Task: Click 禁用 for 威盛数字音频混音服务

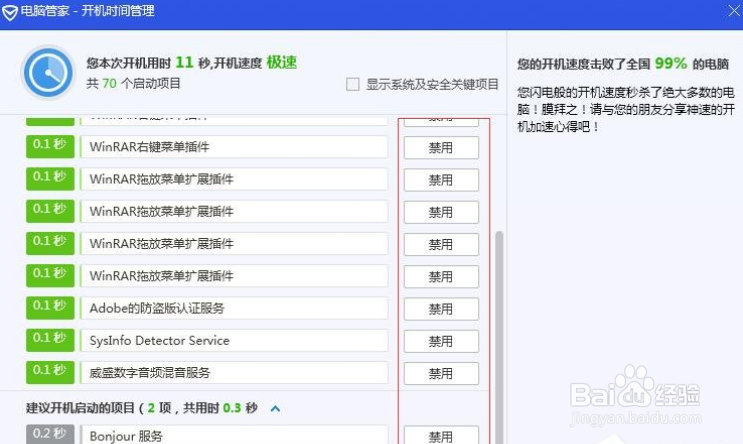Action: click(441, 373)
